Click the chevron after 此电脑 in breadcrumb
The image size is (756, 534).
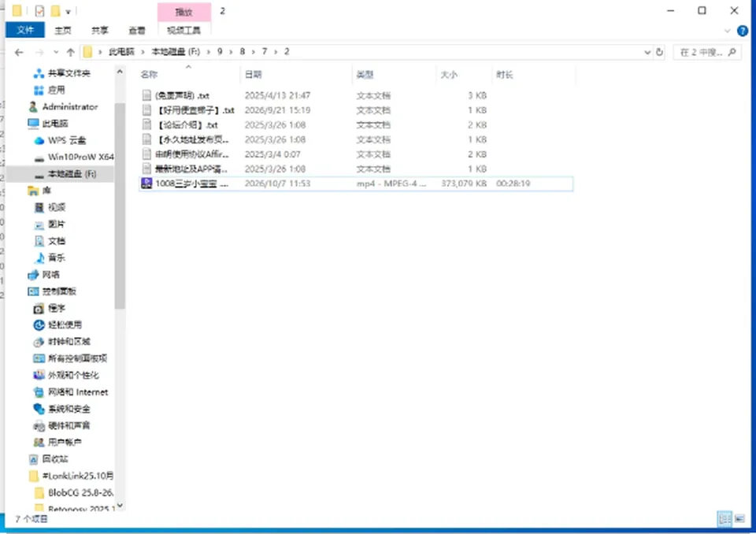pyautogui.click(x=143, y=52)
